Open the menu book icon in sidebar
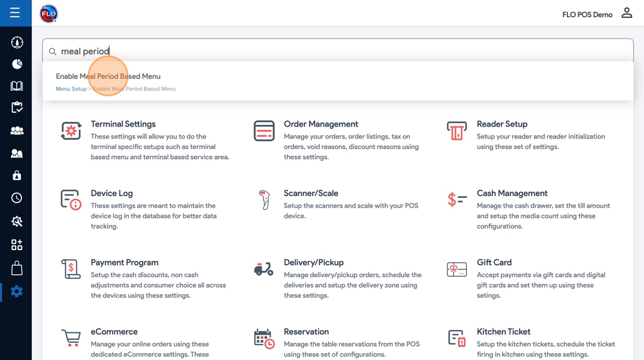 (x=17, y=86)
